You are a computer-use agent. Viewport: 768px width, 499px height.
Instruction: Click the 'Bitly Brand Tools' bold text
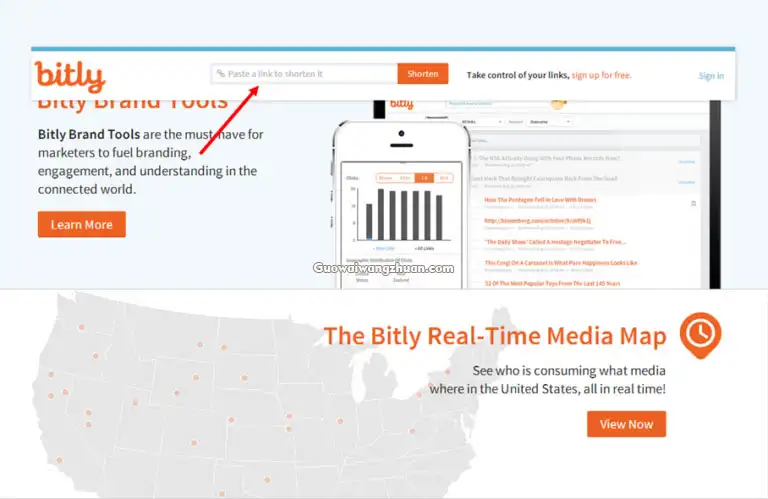pyautogui.click(x=89, y=134)
